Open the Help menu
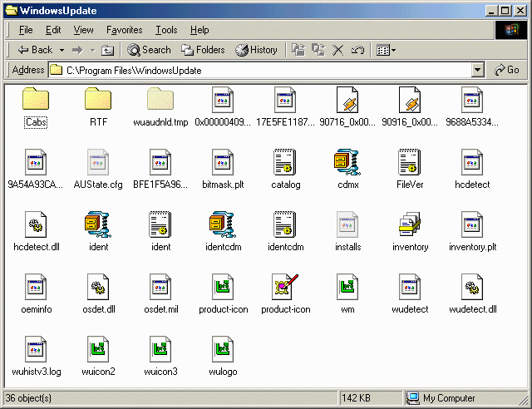 pos(199,30)
